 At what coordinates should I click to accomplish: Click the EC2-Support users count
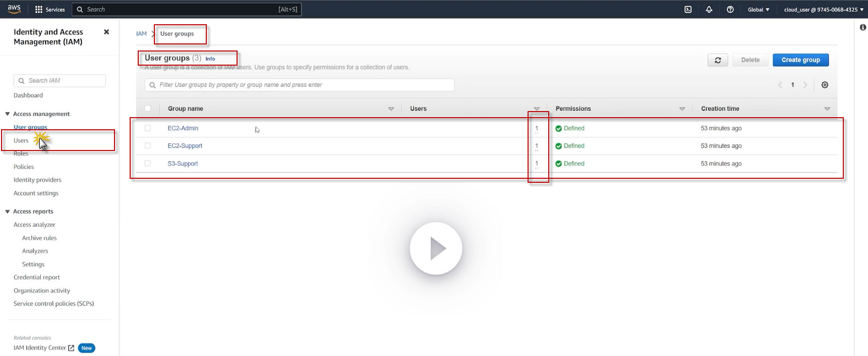[537, 146]
